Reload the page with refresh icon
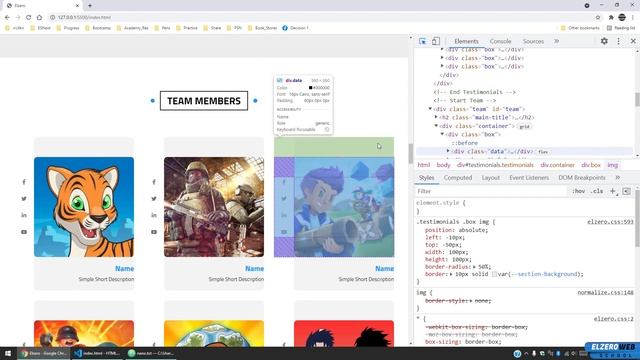The width and height of the screenshot is (640, 360). pos(28,17)
